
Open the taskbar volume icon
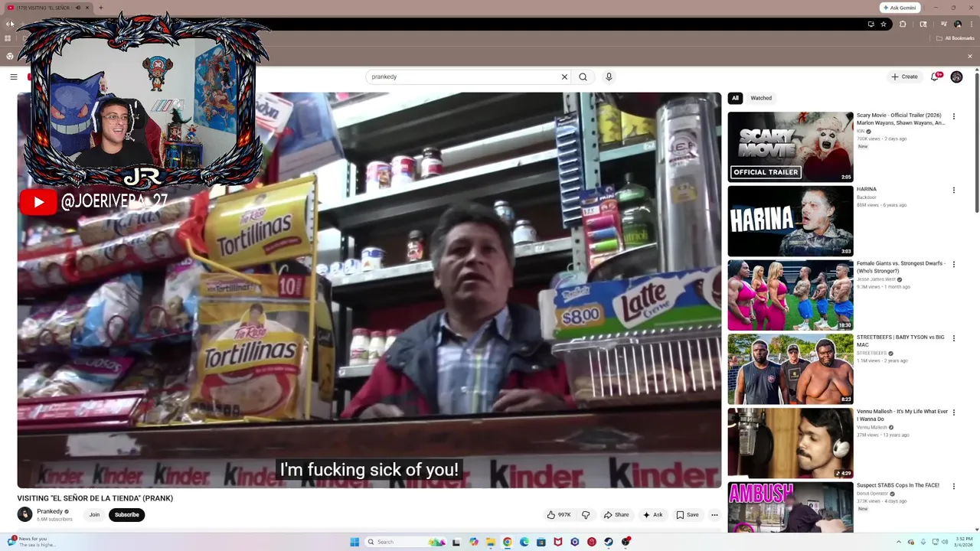pyautogui.click(x=944, y=542)
